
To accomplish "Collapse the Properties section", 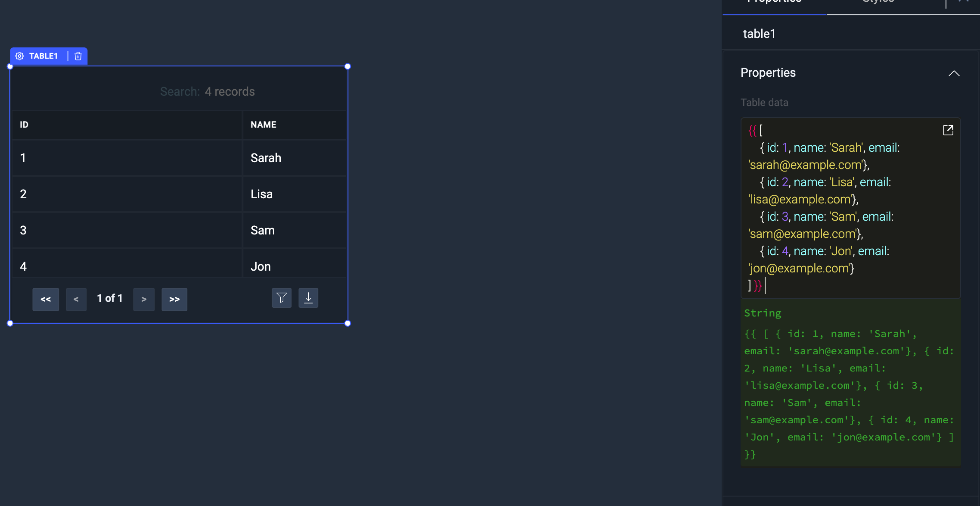I will [954, 73].
